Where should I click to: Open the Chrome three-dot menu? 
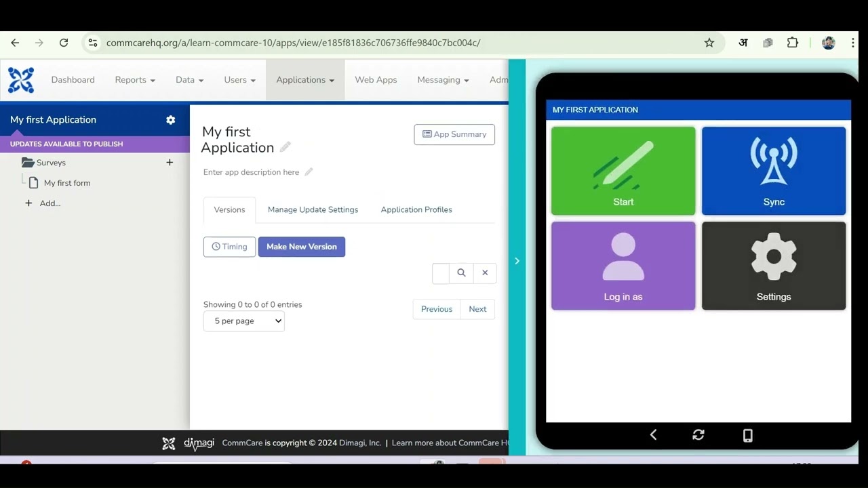click(853, 43)
